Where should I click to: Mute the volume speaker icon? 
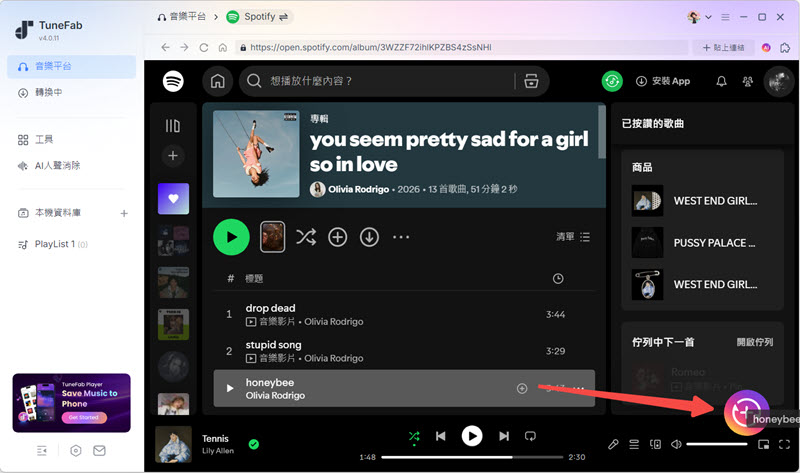click(x=677, y=444)
